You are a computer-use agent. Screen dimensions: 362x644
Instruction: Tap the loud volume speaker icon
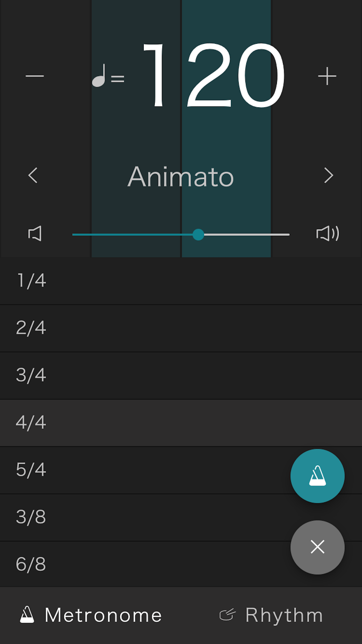tap(328, 234)
